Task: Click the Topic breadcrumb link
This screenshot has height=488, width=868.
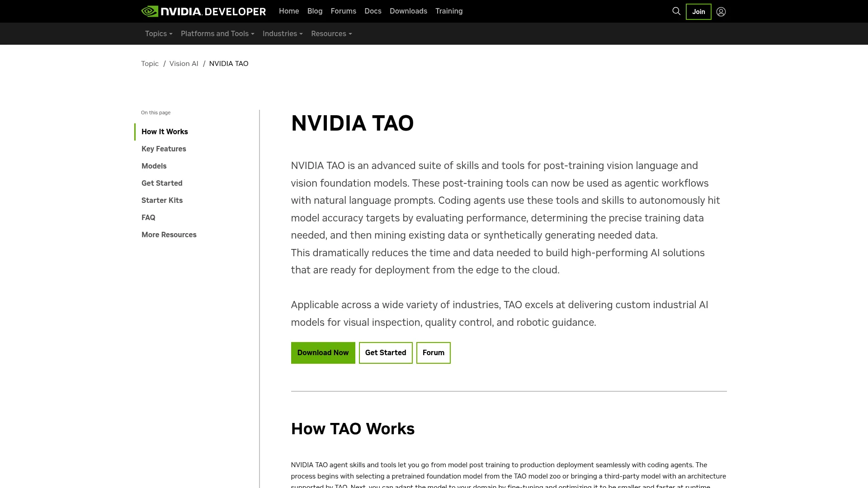Action: coord(150,64)
